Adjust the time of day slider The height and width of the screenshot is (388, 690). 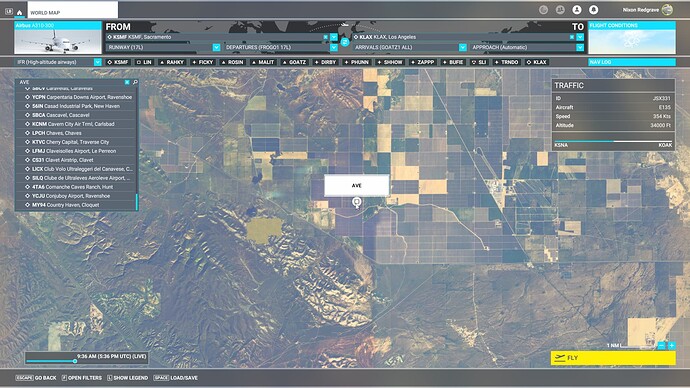[75, 361]
